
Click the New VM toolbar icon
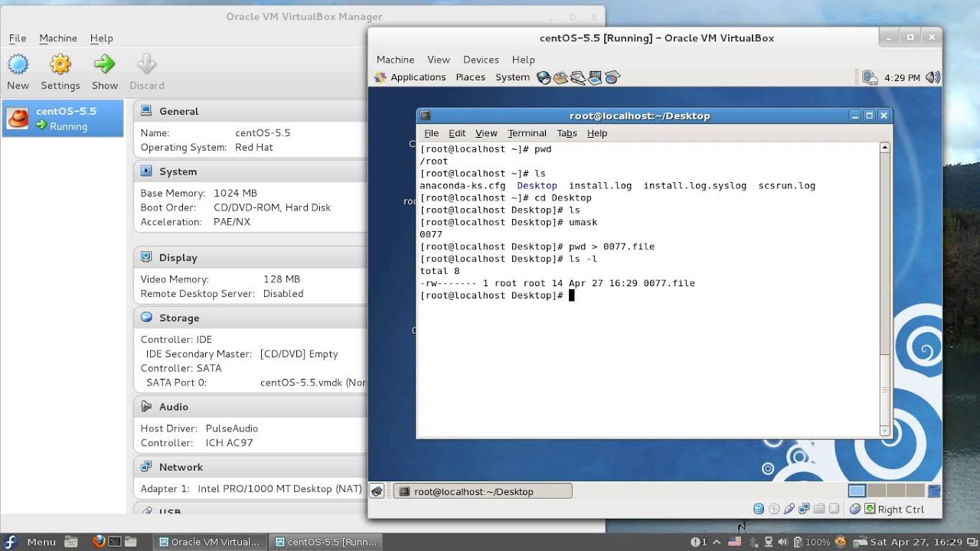coord(18,64)
